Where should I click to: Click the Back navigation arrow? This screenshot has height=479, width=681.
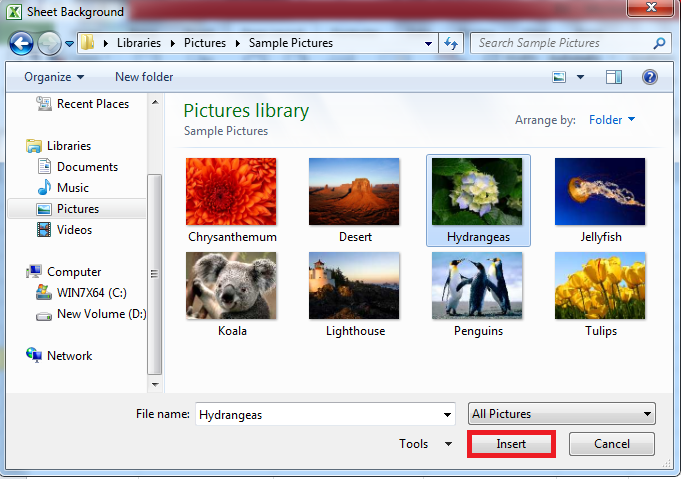(21, 43)
